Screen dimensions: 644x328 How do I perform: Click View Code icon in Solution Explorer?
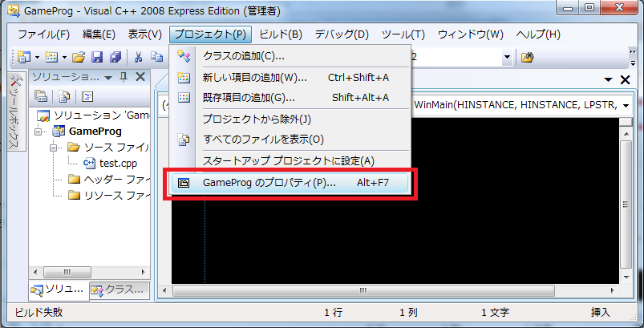[x=87, y=96]
